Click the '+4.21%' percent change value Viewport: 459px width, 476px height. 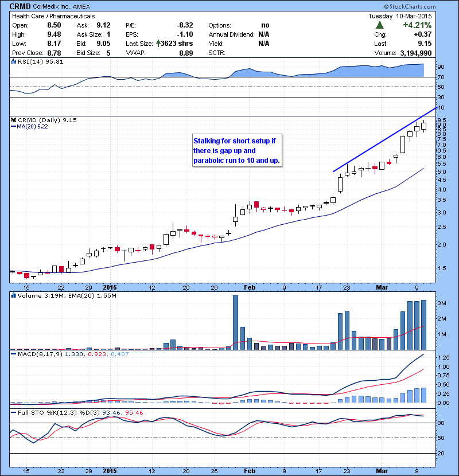point(417,25)
